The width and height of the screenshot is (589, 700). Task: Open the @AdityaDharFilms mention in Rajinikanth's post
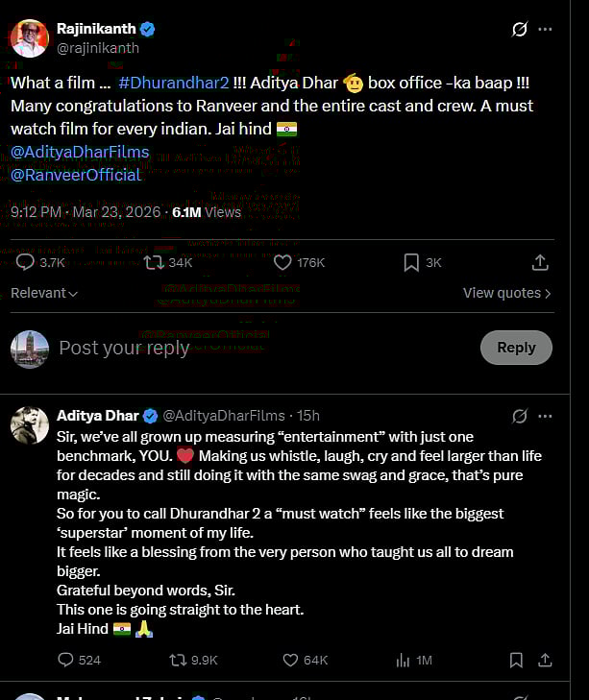(x=80, y=152)
